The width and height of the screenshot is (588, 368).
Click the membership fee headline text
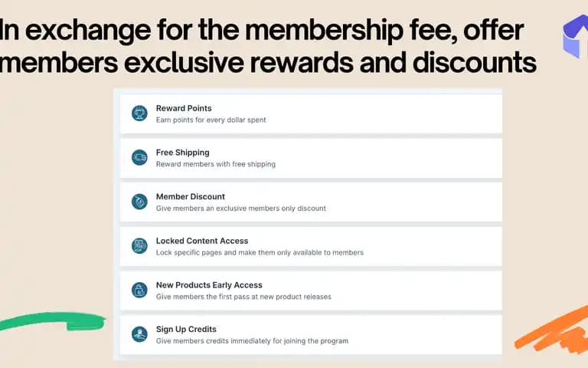(266, 46)
